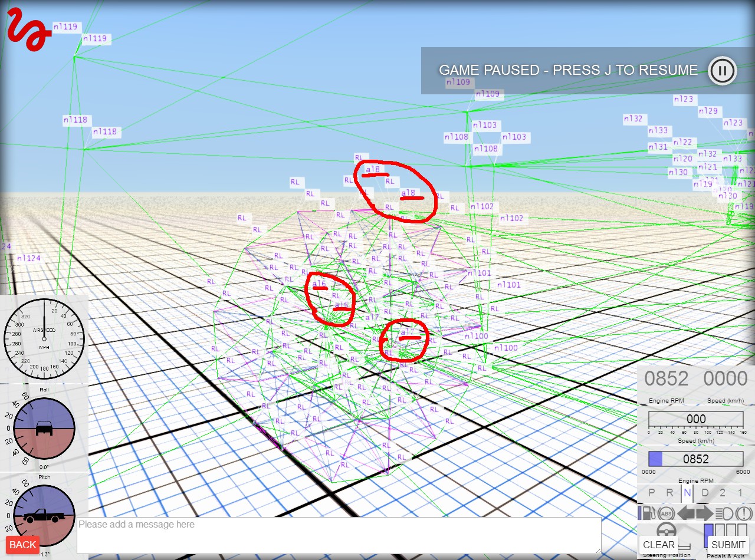Screen dimensions: 755x560
Task: Click the right turn signal arrow
Action: coord(704,513)
